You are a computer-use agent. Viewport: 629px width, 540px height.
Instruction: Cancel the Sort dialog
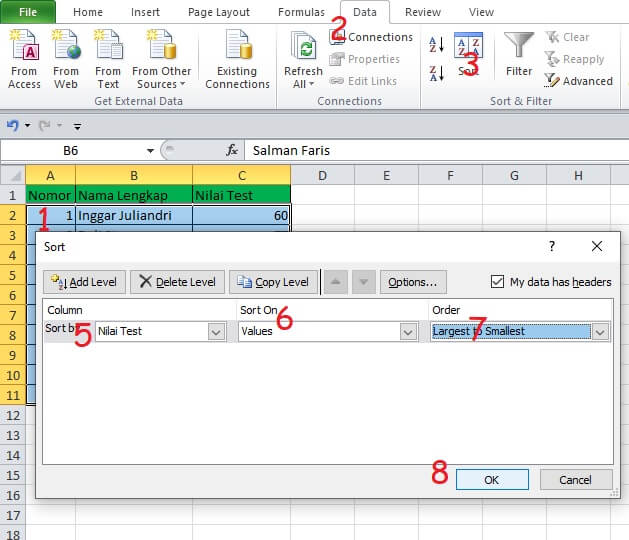[x=576, y=480]
